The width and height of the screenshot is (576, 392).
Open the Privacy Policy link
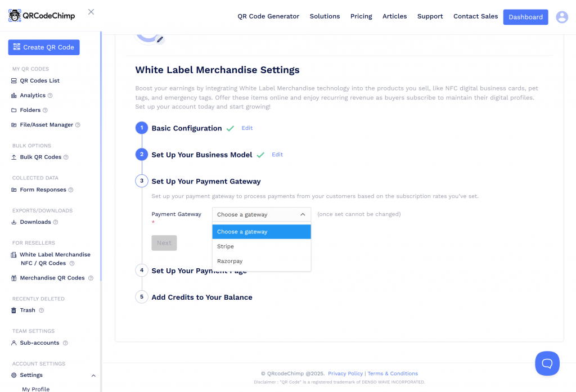[345, 373]
